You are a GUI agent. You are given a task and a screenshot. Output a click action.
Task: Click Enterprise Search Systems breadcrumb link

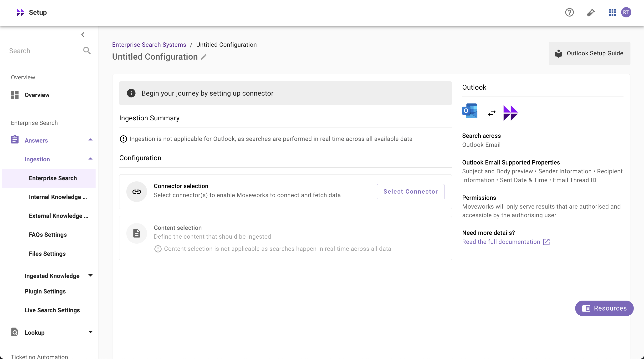click(149, 45)
